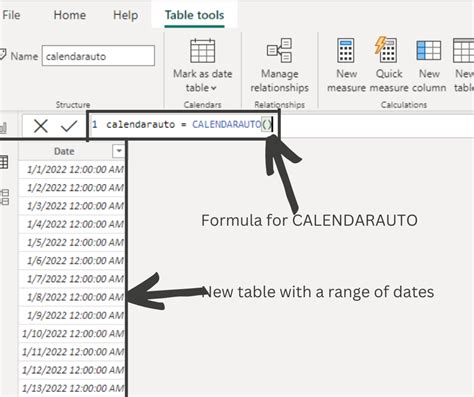
Task: Click the CALENDARAUTO function text in formula
Action: [227, 124]
